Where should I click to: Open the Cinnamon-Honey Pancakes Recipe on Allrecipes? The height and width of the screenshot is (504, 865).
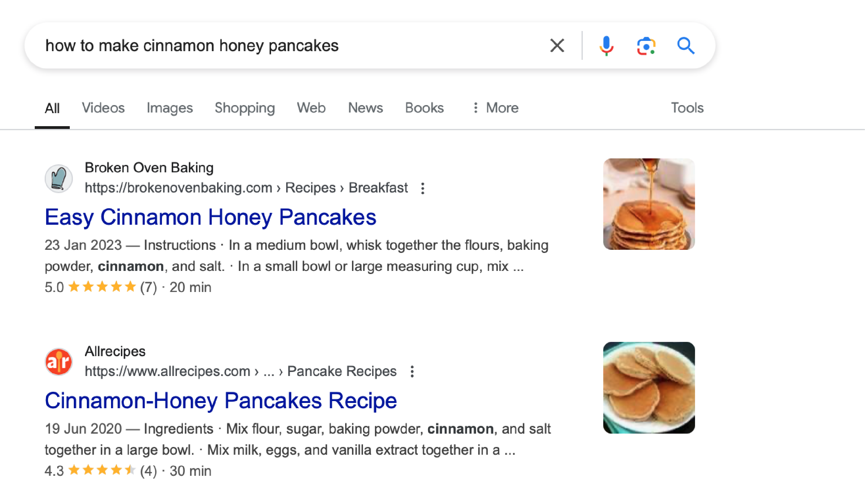click(221, 400)
